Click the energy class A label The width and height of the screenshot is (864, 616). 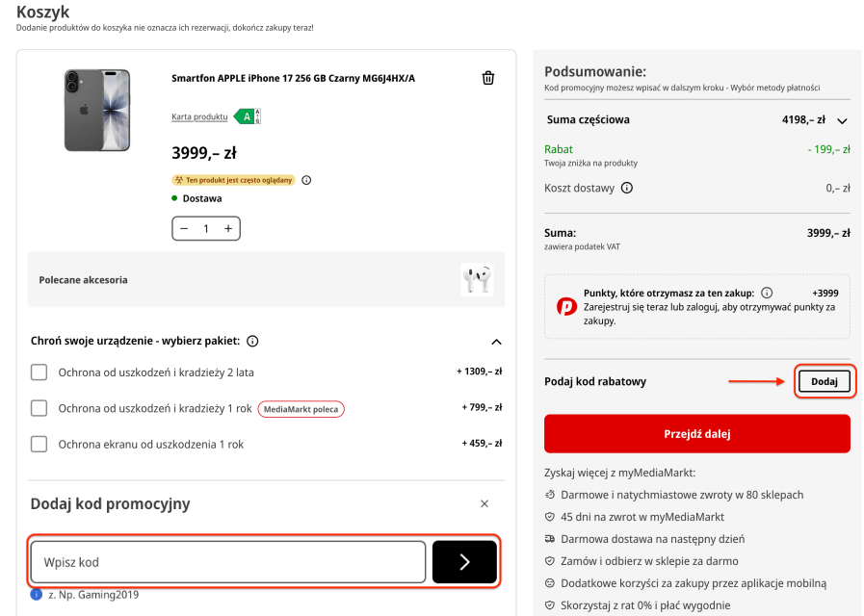(247, 116)
